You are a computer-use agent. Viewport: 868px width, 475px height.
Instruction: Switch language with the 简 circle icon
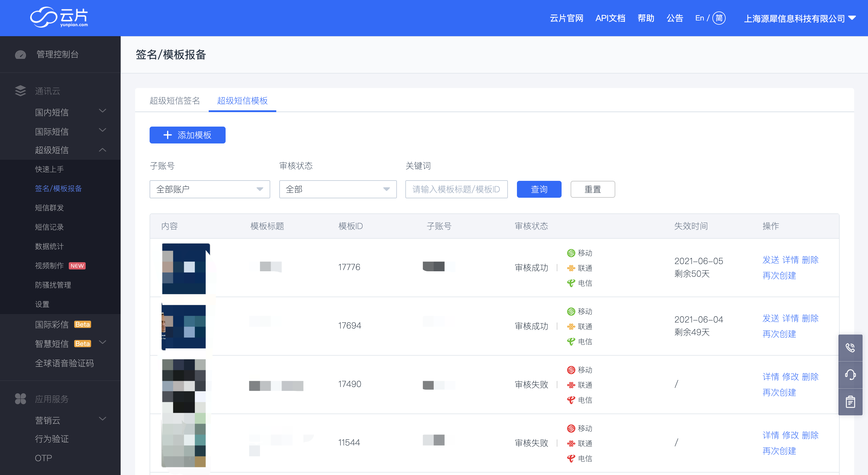tap(719, 18)
